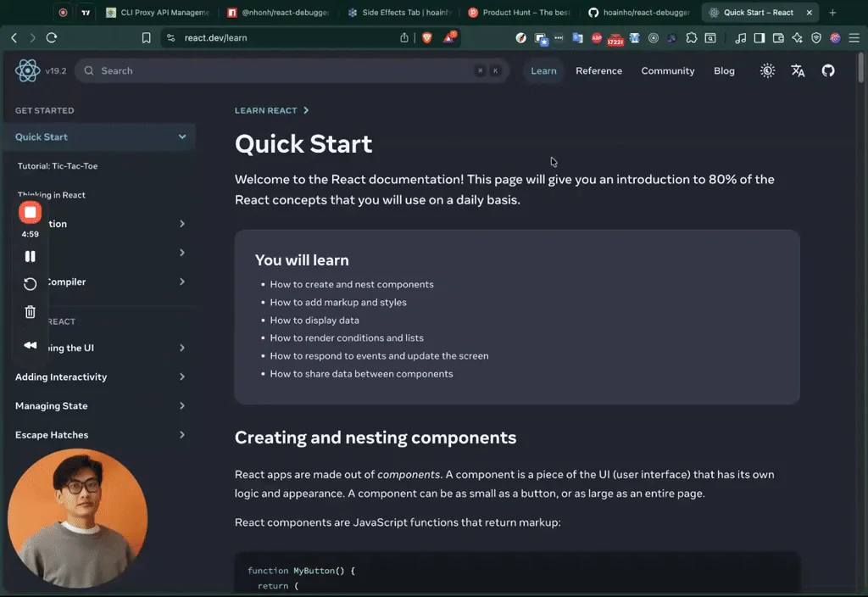Collapse the Quick Start sidebar section
Viewport: 868px width, 597px height.
point(181,137)
